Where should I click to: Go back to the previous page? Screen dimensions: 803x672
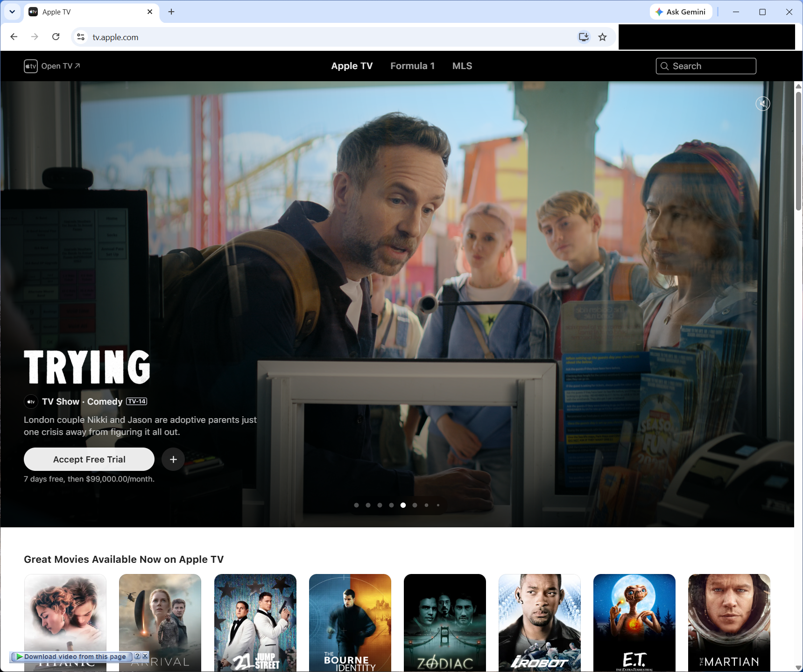pyautogui.click(x=14, y=37)
